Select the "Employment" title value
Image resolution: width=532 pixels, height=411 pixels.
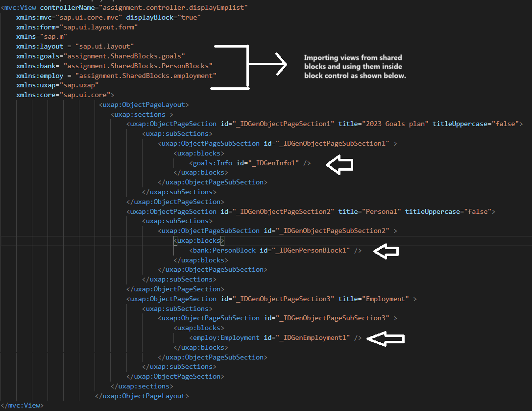click(x=386, y=299)
